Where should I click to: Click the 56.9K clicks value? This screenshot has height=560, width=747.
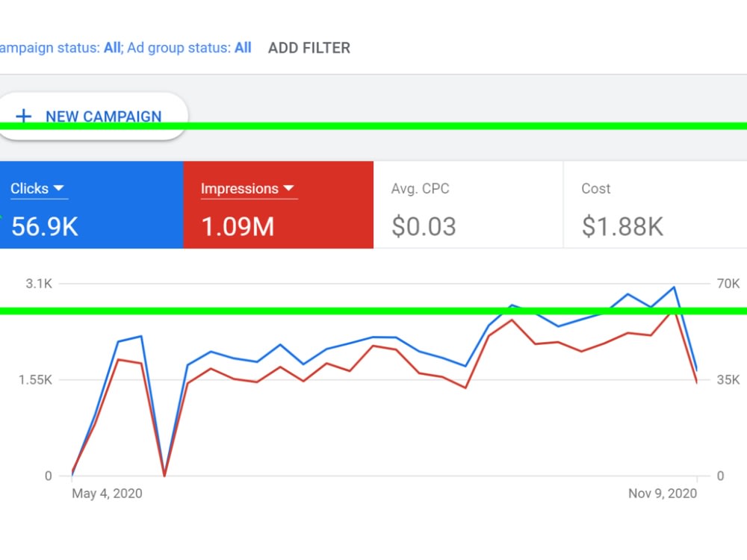tap(45, 227)
